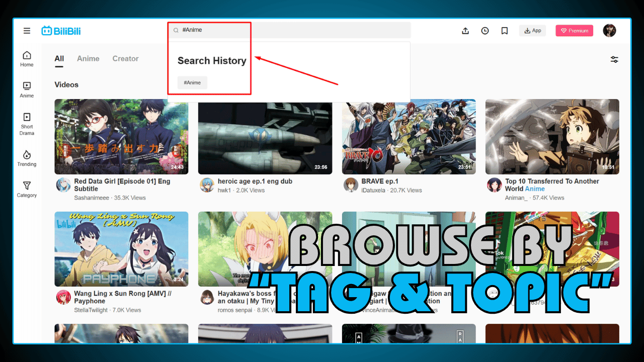
Task: Open the user profile avatar
Action: coord(609,31)
